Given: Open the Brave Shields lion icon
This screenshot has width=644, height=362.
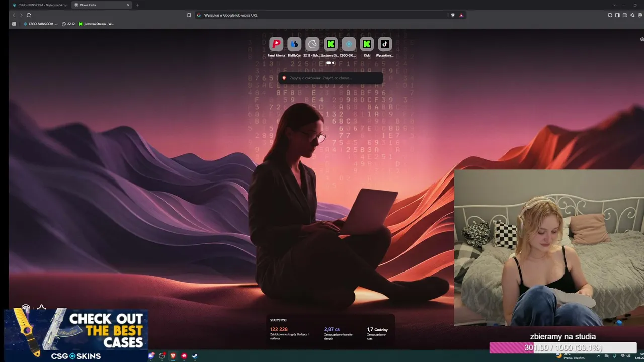Looking at the screenshot, I should pyautogui.click(x=453, y=15).
